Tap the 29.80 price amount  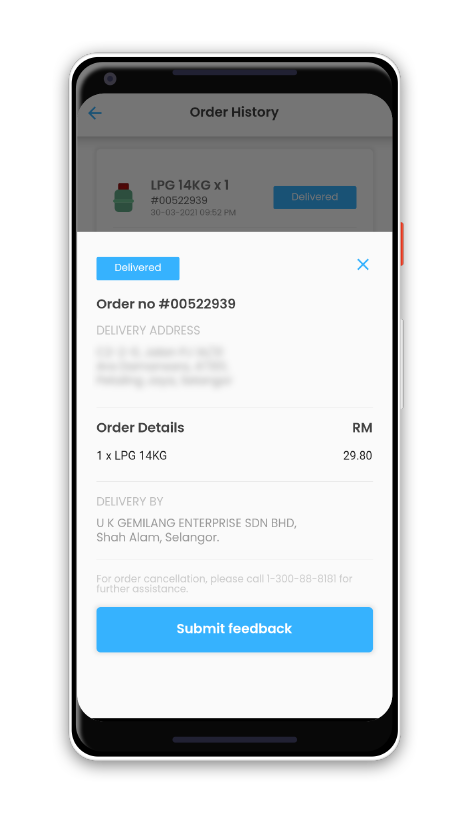click(358, 456)
